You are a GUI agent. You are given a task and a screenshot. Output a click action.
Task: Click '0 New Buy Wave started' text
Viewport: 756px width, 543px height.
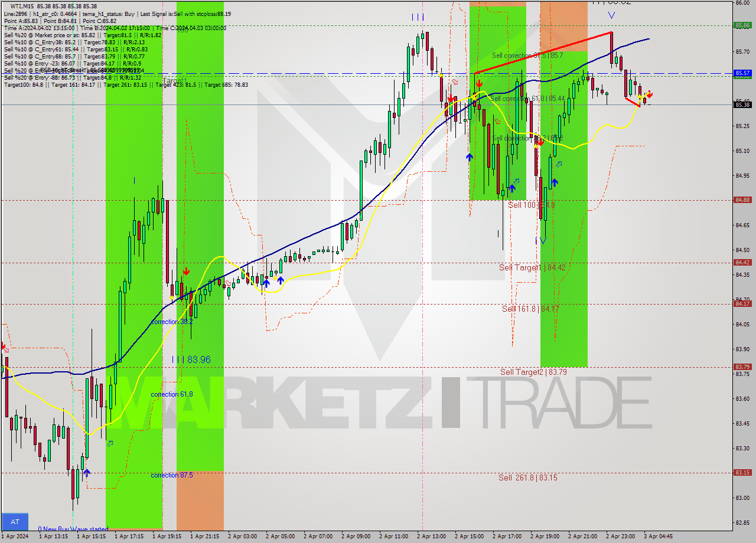coord(73,529)
